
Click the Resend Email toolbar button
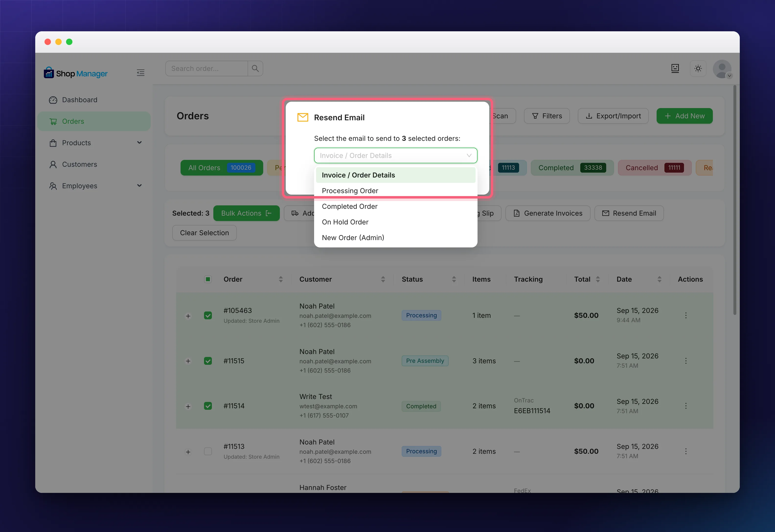tap(629, 213)
